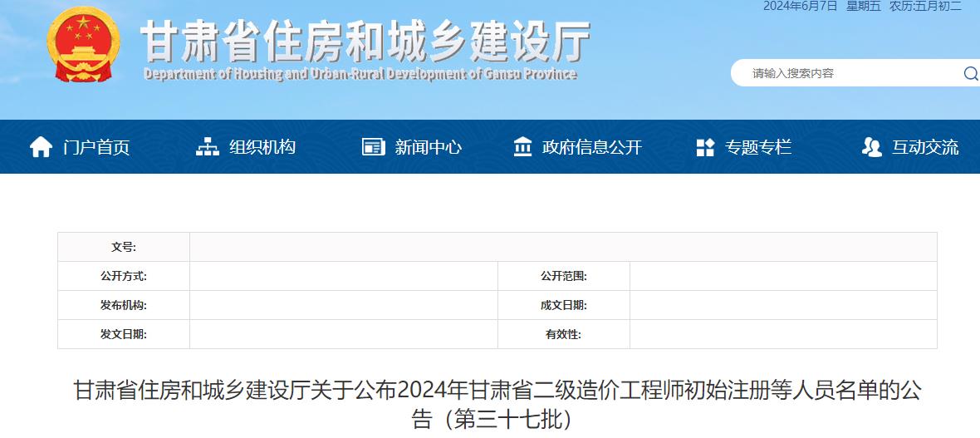Image resolution: width=980 pixels, height=438 pixels.
Task: Click the grid icon beside 专题专栏
Action: [x=705, y=148]
